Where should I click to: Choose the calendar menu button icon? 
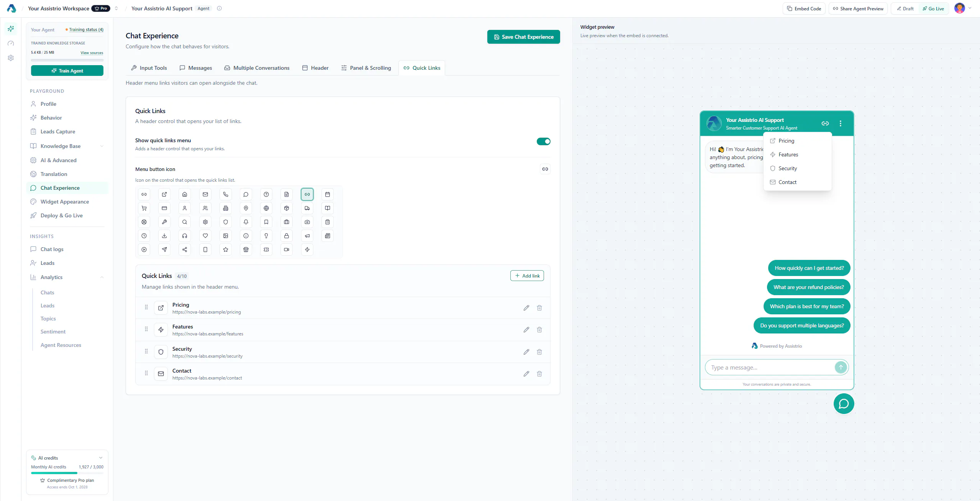click(x=328, y=194)
